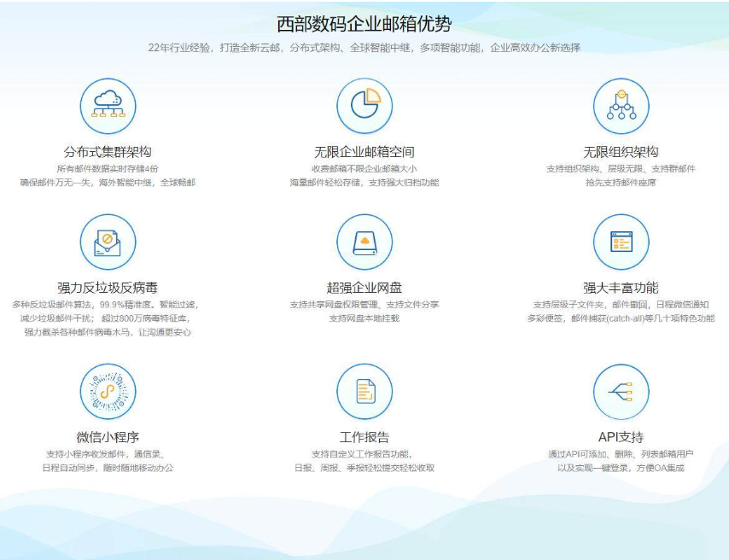Select the 工作报告 heading
The height and width of the screenshot is (560, 729).
tap(364, 437)
